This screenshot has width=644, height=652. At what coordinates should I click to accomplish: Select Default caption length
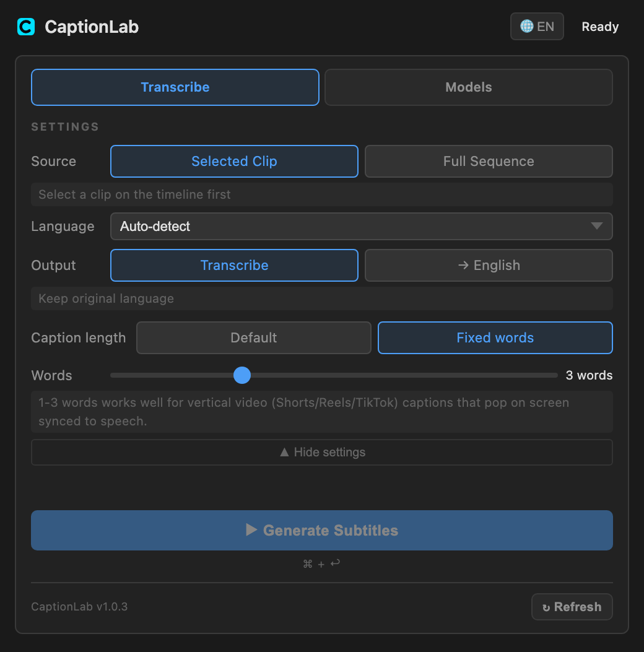(254, 337)
